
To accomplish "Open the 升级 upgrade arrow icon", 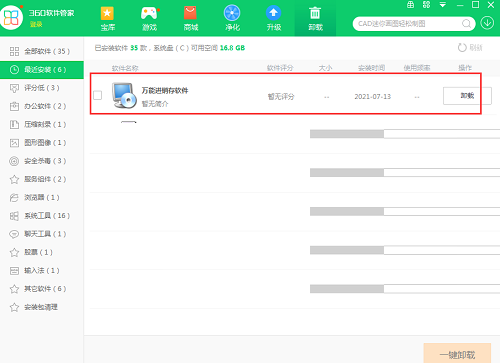I will [x=274, y=13].
